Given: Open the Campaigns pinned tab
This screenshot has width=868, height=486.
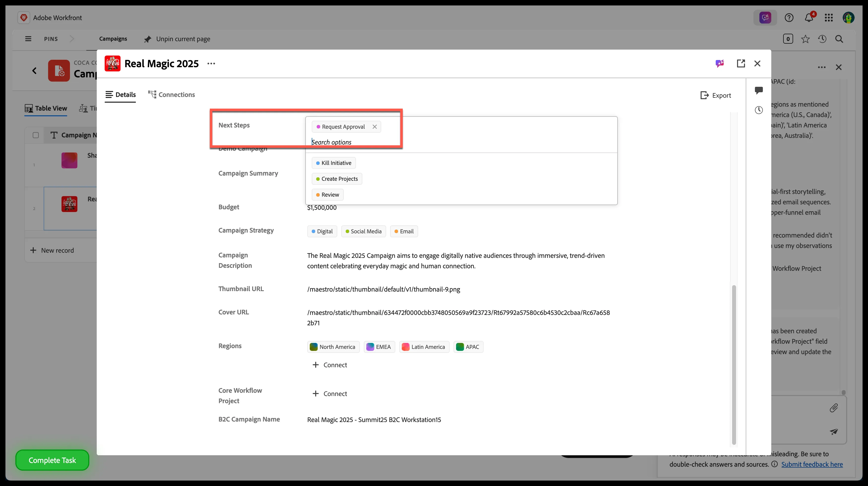Looking at the screenshot, I should coord(113,39).
